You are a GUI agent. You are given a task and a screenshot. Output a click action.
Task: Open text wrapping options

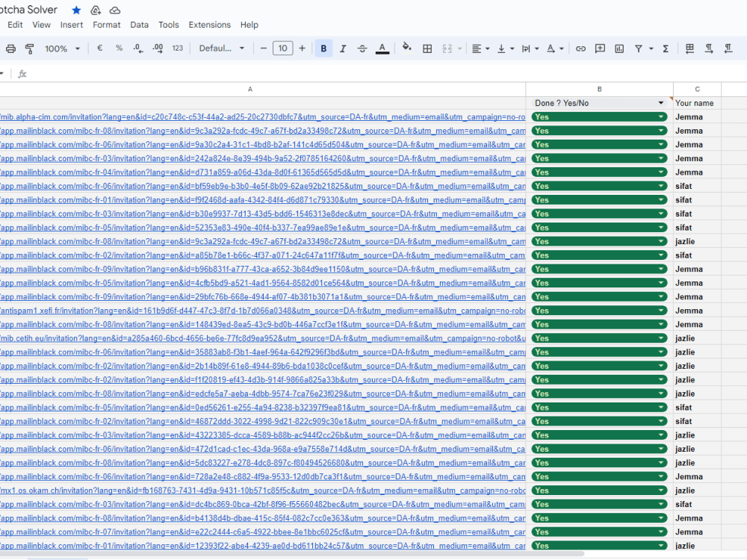530,49
